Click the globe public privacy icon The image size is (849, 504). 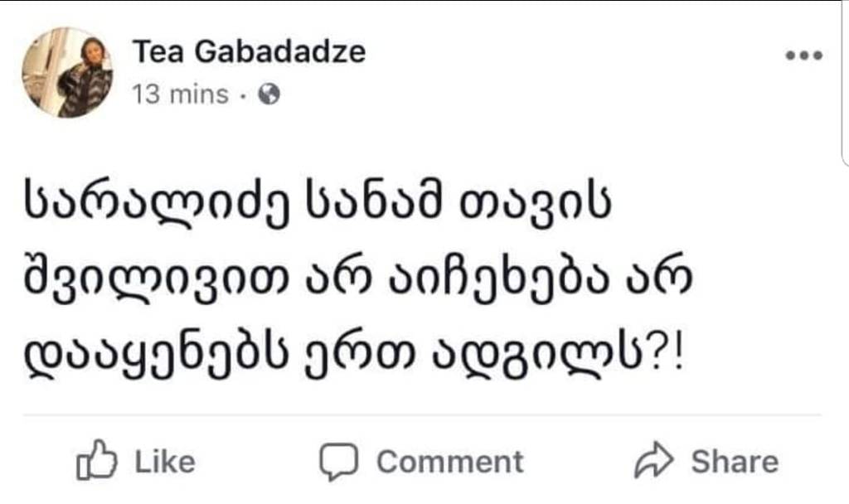[x=269, y=94]
